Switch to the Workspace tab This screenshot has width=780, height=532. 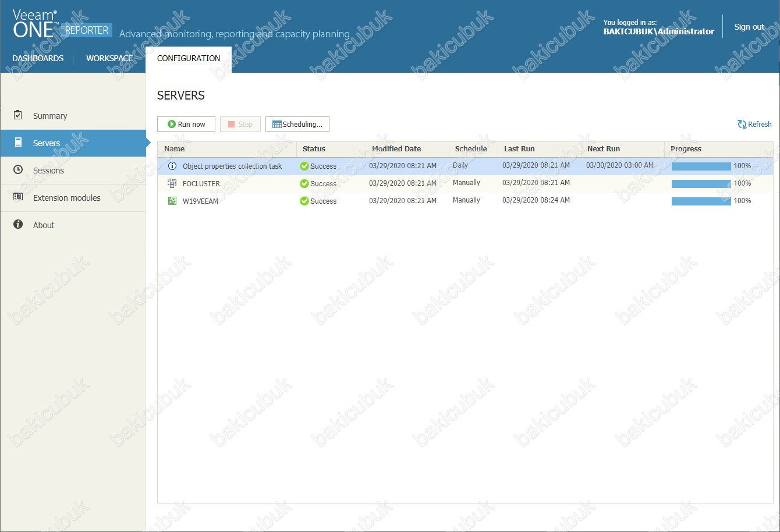coord(109,58)
